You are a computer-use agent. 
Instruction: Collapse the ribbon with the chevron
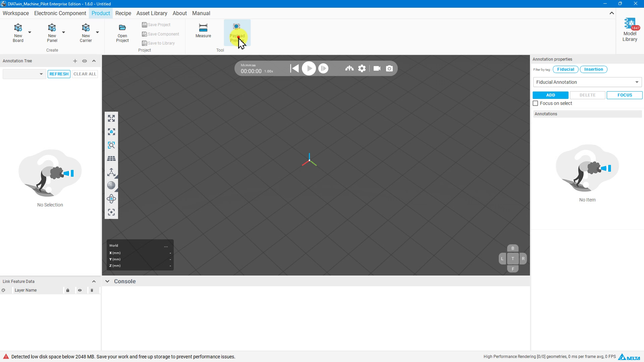pos(612,13)
